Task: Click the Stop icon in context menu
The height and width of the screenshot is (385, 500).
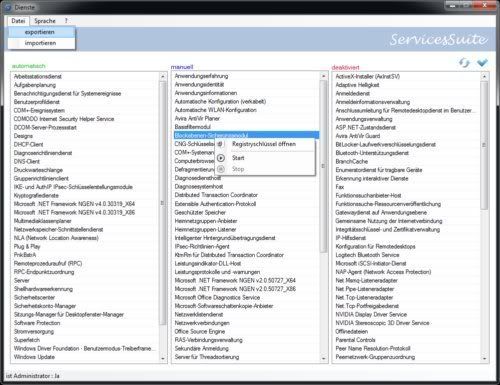Action: [x=221, y=169]
